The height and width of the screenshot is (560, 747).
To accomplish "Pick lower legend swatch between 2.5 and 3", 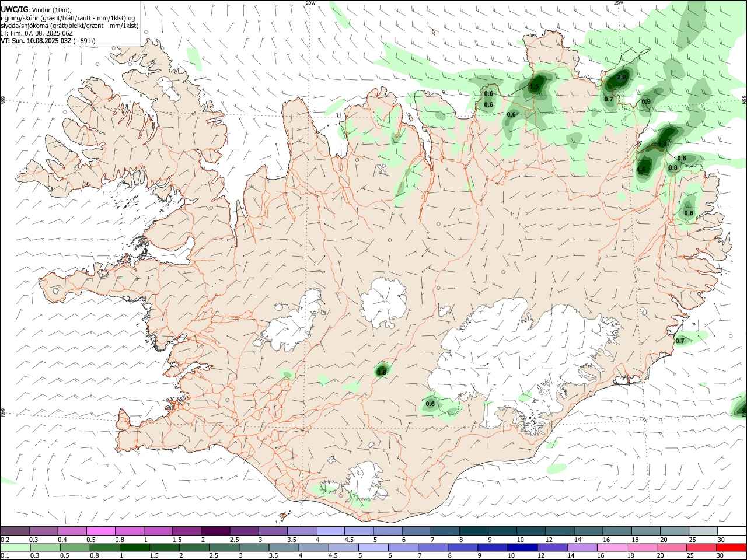I will pos(225,548).
